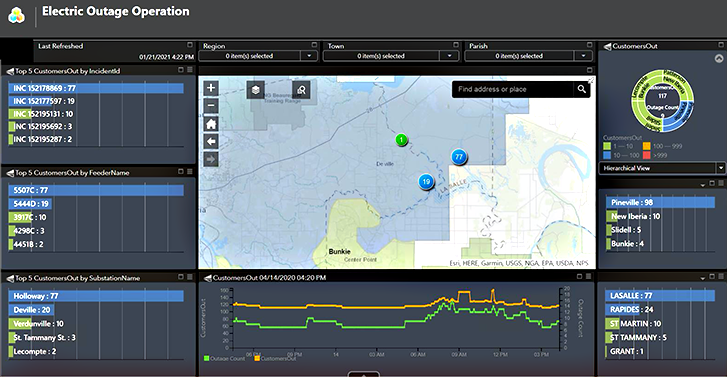Collapse the CustomersOut donut chart with chevron
This screenshot has height=377, width=727.
(x=719, y=58)
